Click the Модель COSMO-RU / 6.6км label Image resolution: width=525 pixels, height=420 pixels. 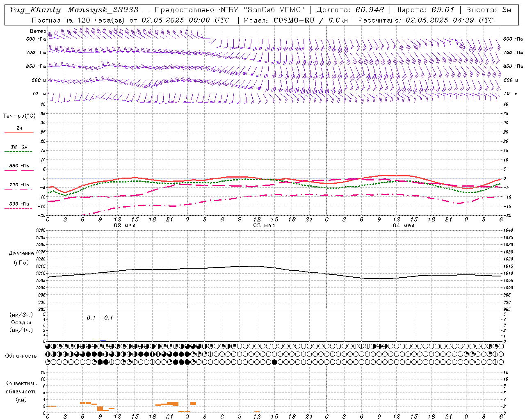[x=296, y=20]
